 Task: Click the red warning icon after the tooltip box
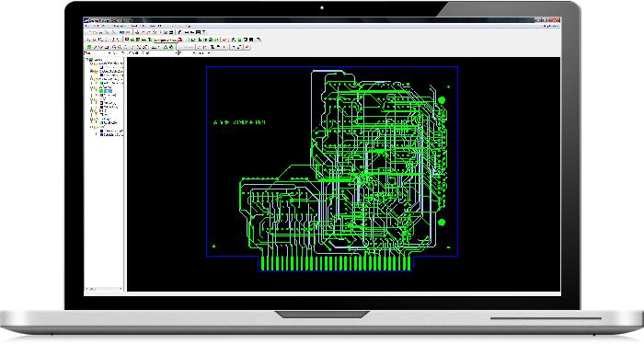pyautogui.click(x=180, y=40)
